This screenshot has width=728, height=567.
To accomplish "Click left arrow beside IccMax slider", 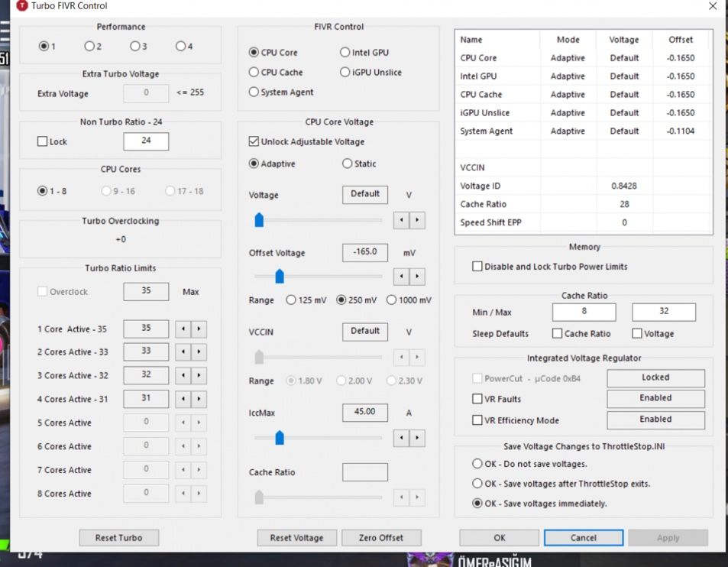I will (x=401, y=438).
